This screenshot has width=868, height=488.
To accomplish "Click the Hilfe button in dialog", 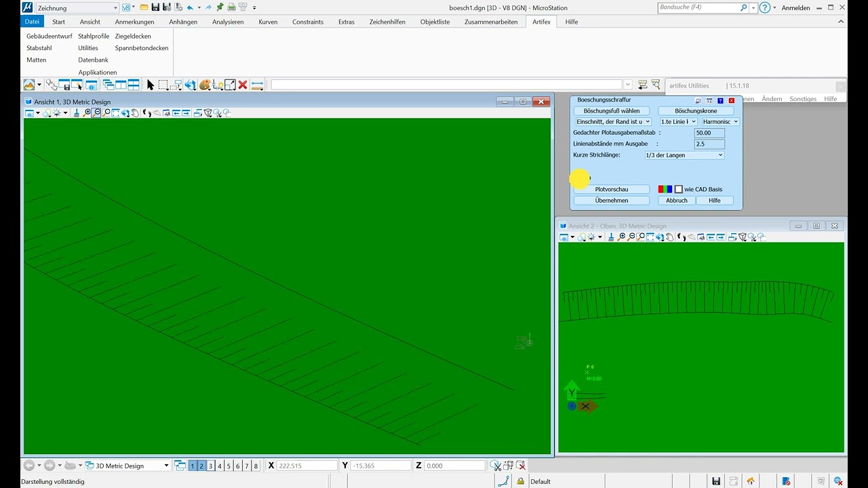I will point(715,201).
